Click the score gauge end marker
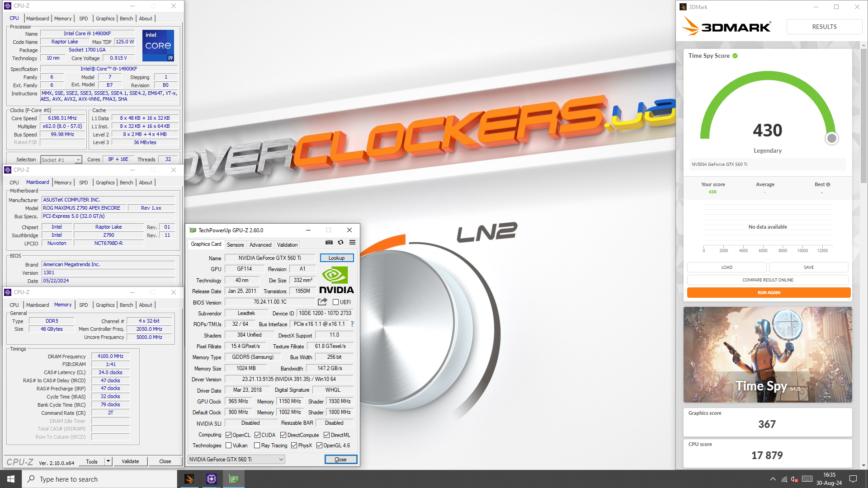 point(831,138)
